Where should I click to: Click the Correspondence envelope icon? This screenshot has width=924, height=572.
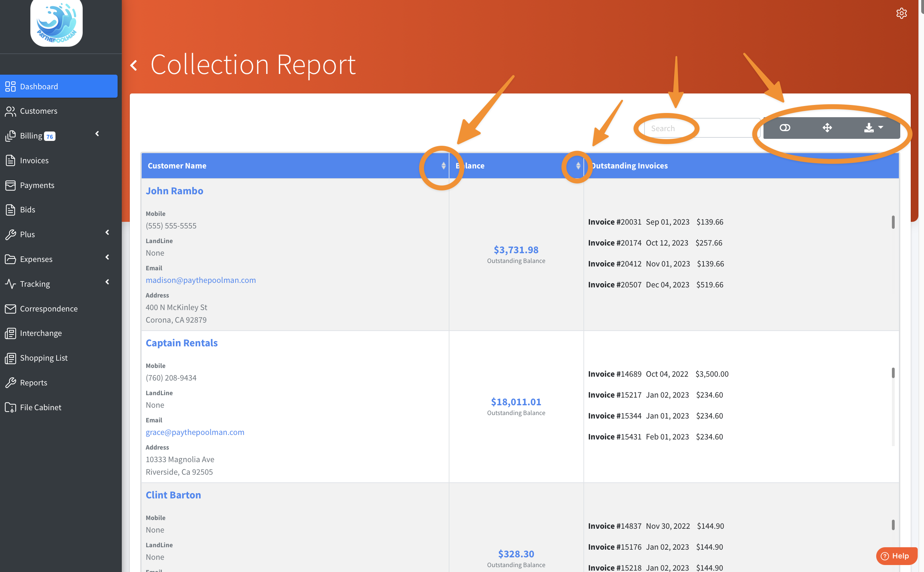tap(10, 309)
